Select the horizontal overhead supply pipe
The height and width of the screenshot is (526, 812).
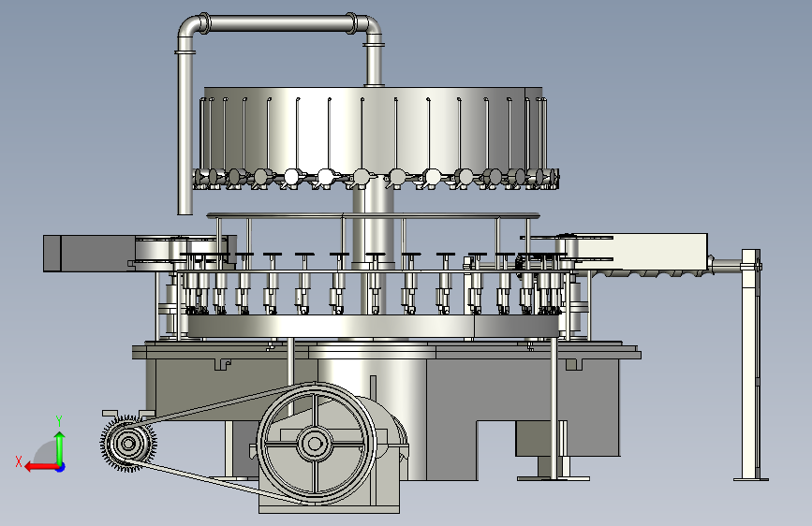[x=280, y=23]
